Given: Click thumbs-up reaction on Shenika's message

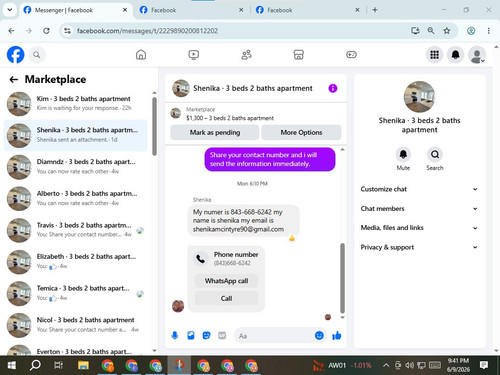Looking at the screenshot, I should coord(292,238).
